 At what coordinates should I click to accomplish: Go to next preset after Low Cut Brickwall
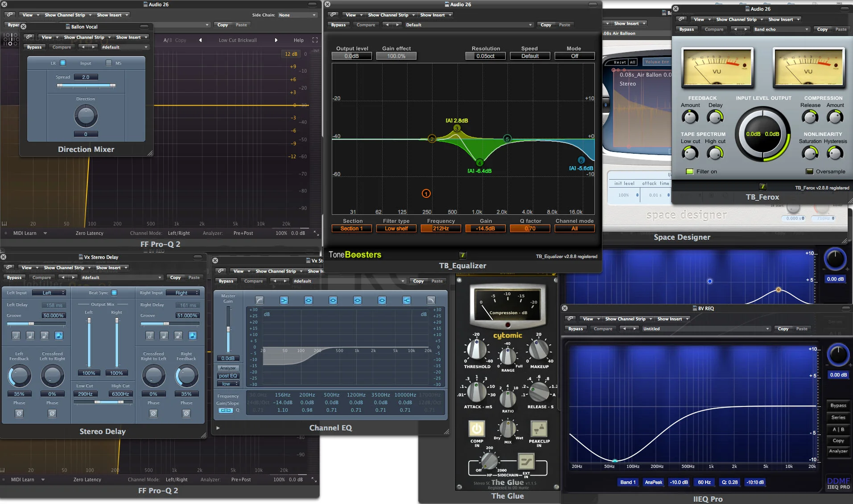click(276, 40)
